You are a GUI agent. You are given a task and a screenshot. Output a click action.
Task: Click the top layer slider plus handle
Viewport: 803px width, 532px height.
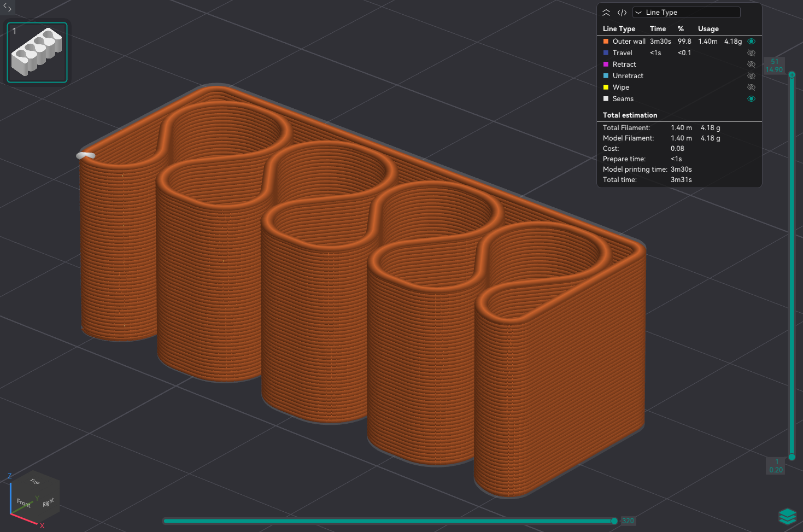(x=792, y=75)
